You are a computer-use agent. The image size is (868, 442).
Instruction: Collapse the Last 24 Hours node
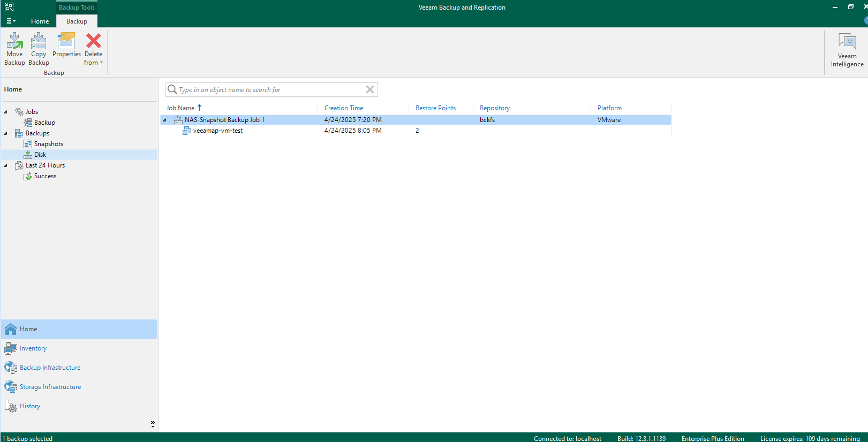pos(6,165)
